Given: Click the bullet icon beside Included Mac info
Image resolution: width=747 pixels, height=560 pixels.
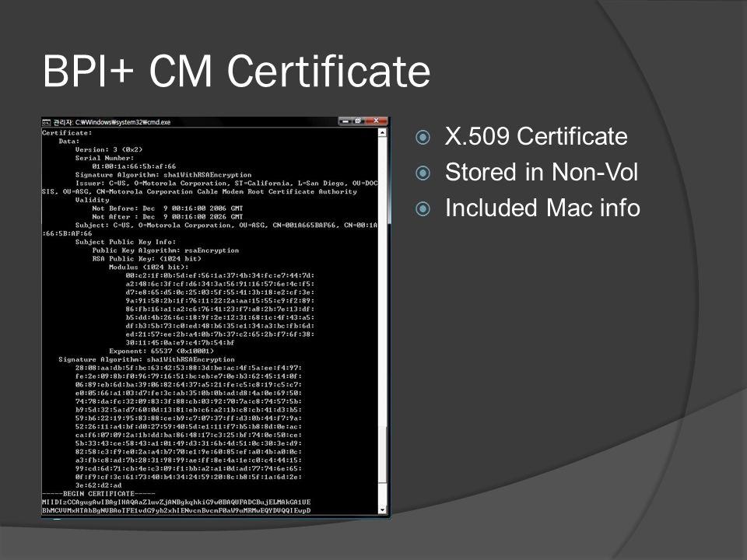Looking at the screenshot, I should click(423, 208).
